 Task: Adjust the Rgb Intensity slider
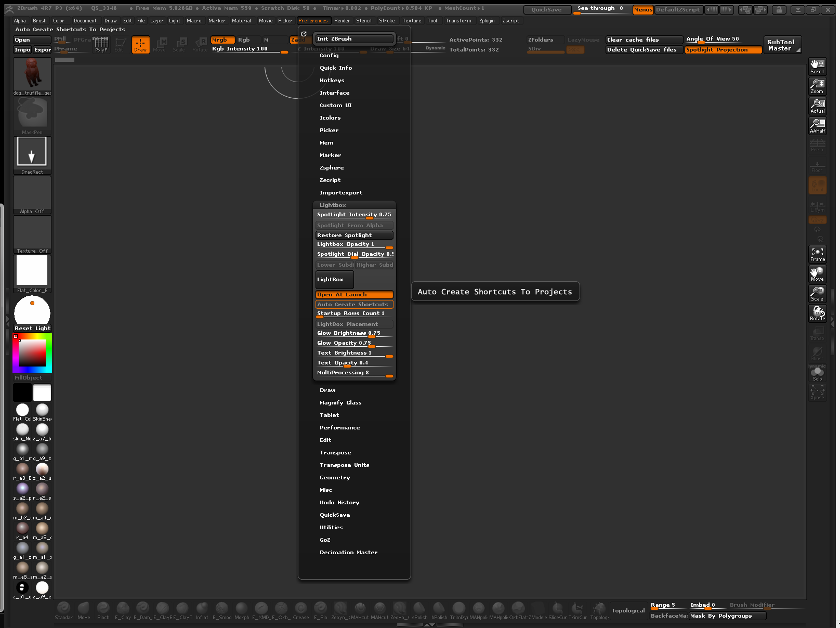click(x=250, y=49)
